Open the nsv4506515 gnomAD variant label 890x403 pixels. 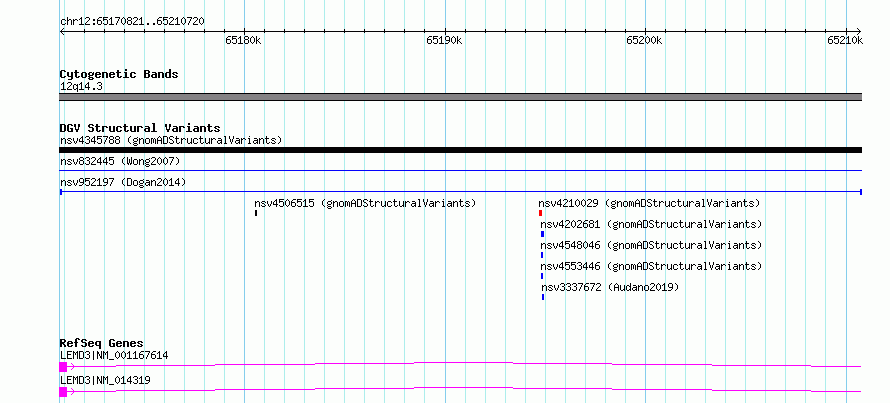(365, 203)
